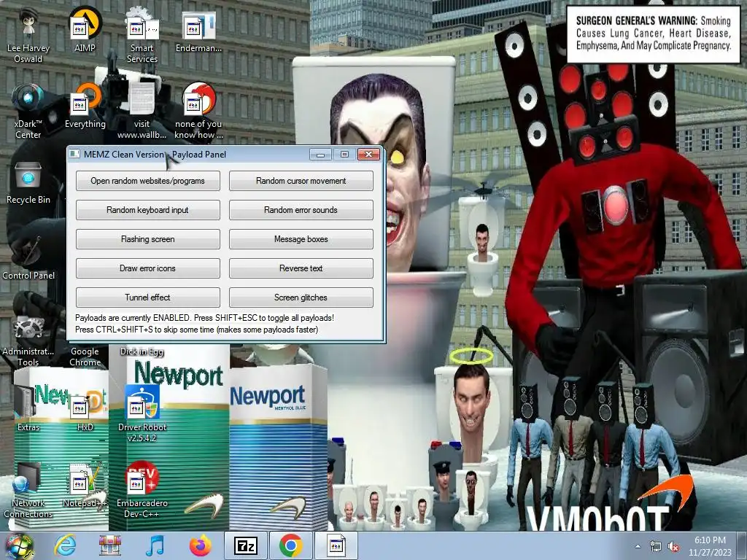Click the 'Reverse text' button
747x560 pixels.
(x=301, y=268)
